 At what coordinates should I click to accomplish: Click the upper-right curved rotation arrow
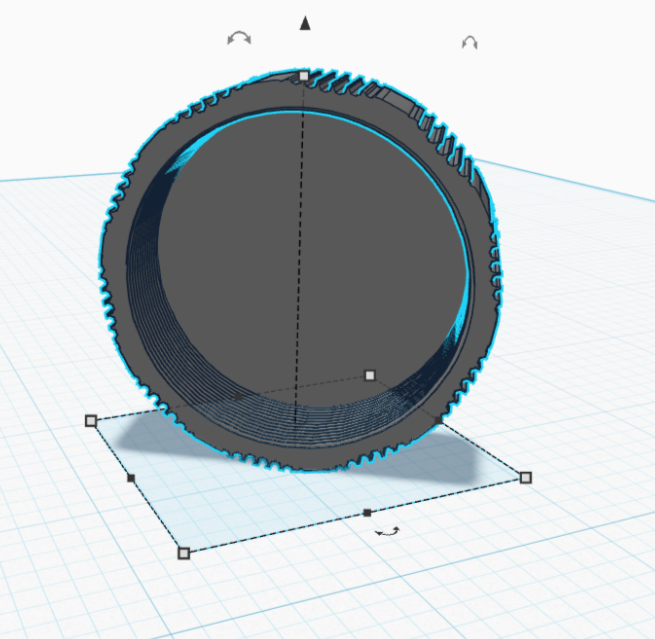click(470, 42)
